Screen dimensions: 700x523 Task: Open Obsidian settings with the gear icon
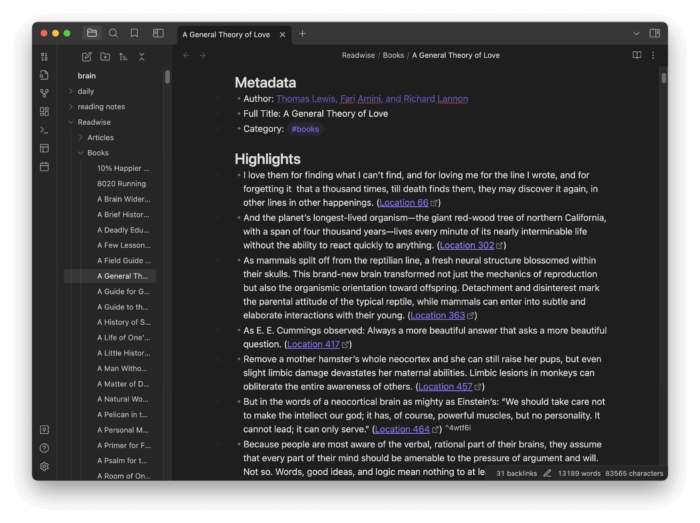tap(44, 466)
